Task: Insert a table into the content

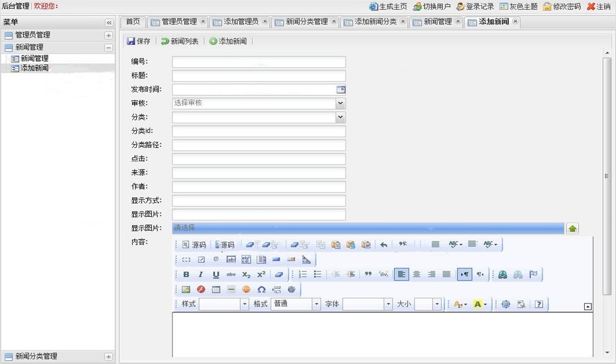Action: click(x=216, y=290)
